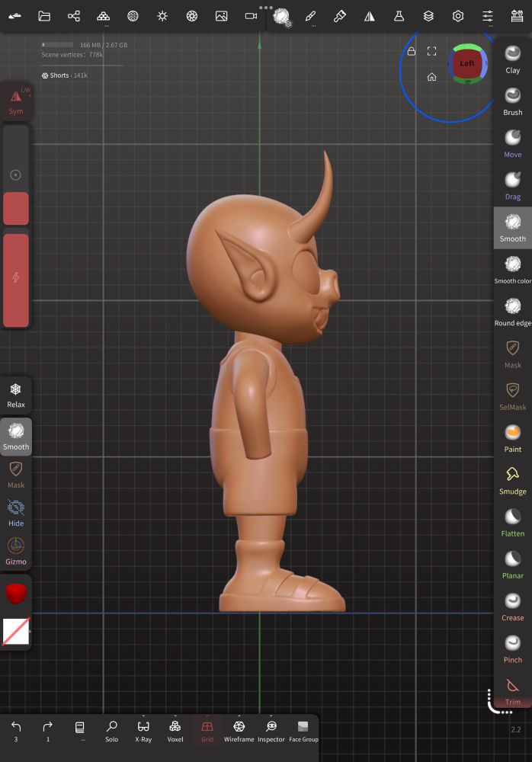Image resolution: width=532 pixels, height=762 pixels.
Task: Choose the Hide tool on left
Action: tap(16, 513)
